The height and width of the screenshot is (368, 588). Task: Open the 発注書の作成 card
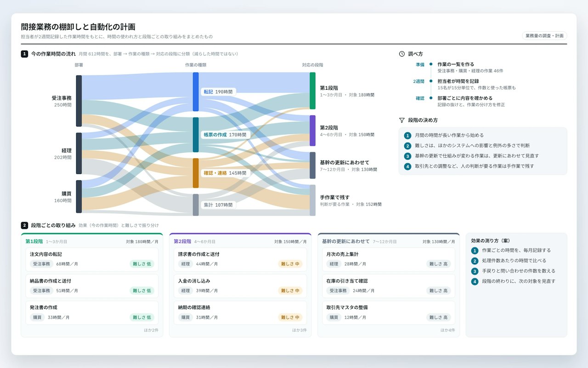tap(92, 313)
